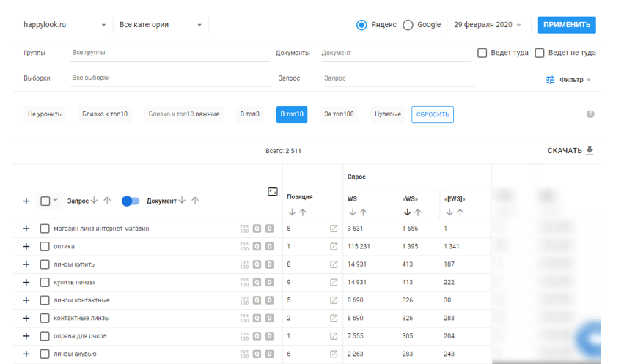Open the Все категории dropdown
Image resolution: width=624 pixels, height=364 pixels.
160,25
